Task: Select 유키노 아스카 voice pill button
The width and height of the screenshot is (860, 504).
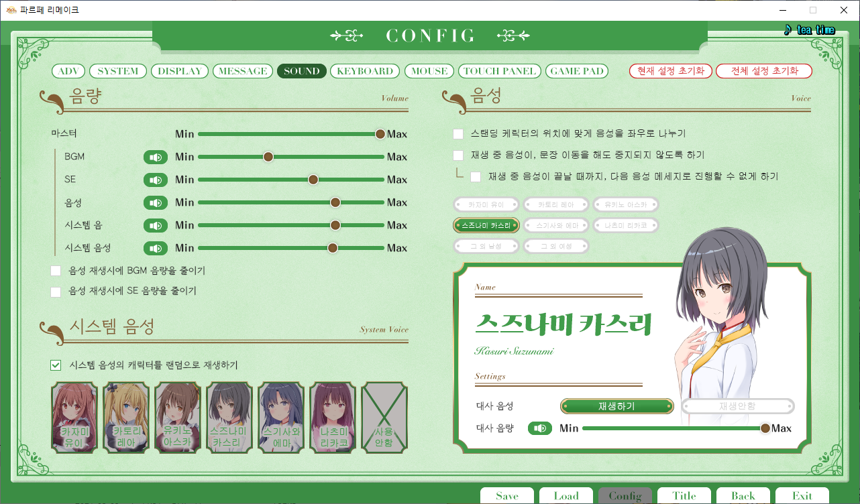Action: coord(625,204)
